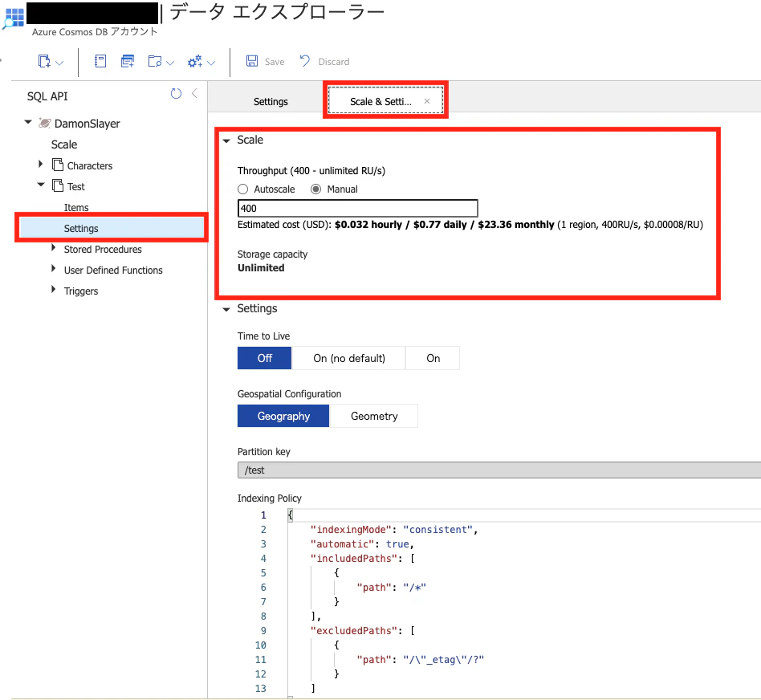
Task: Close the Scale & Setti... tab
Action: coord(427,101)
